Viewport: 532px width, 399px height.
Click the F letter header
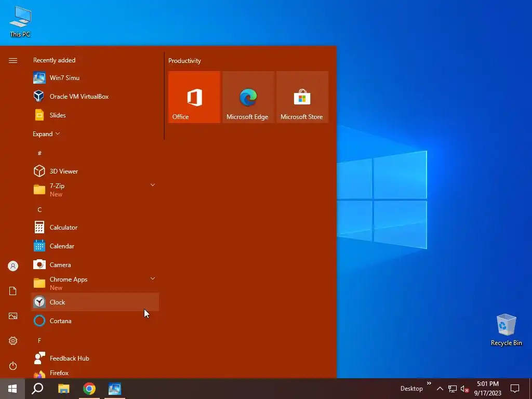point(39,340)
